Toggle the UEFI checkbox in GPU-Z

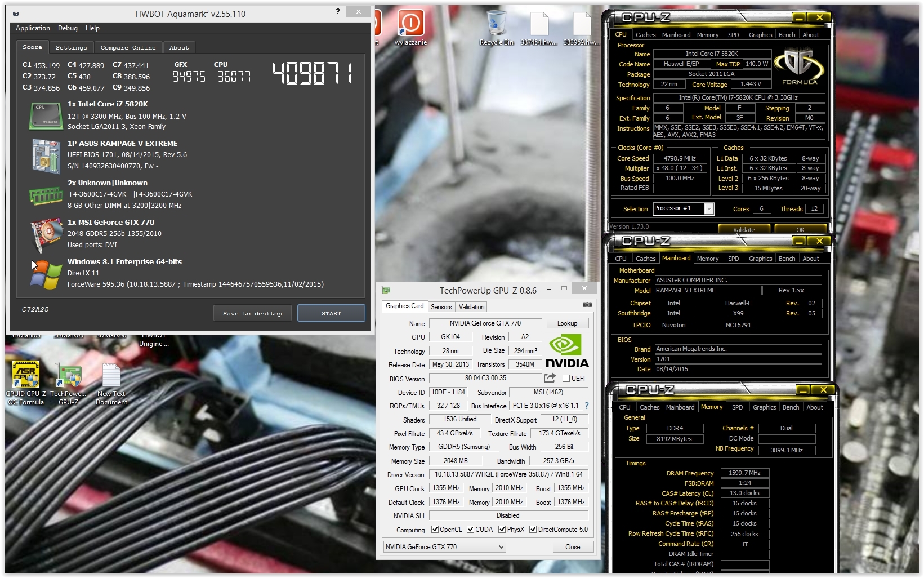click(566, 379)
